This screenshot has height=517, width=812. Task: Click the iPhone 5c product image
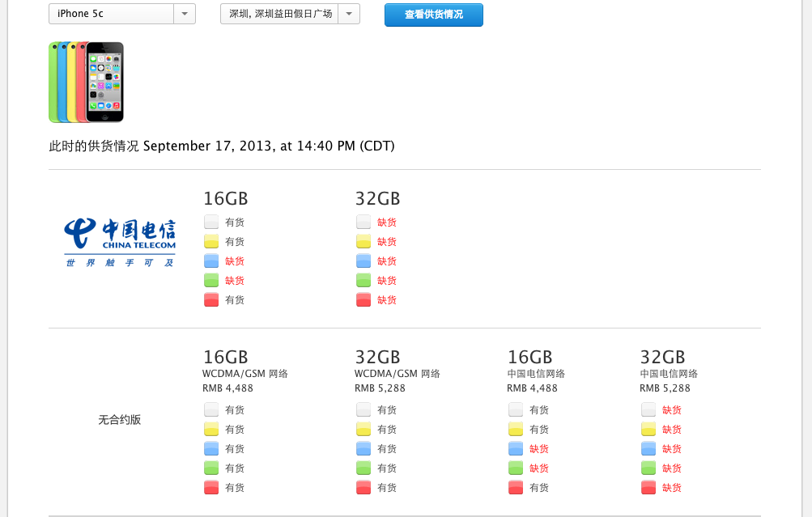(x=86, y=83)
